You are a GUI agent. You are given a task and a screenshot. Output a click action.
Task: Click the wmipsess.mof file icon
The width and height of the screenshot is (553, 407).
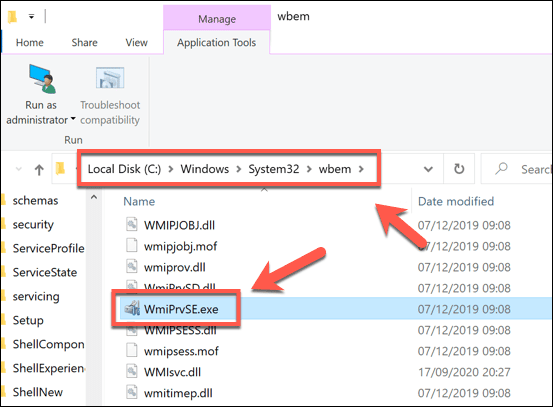pyautogui.click(x=132, y=351)
